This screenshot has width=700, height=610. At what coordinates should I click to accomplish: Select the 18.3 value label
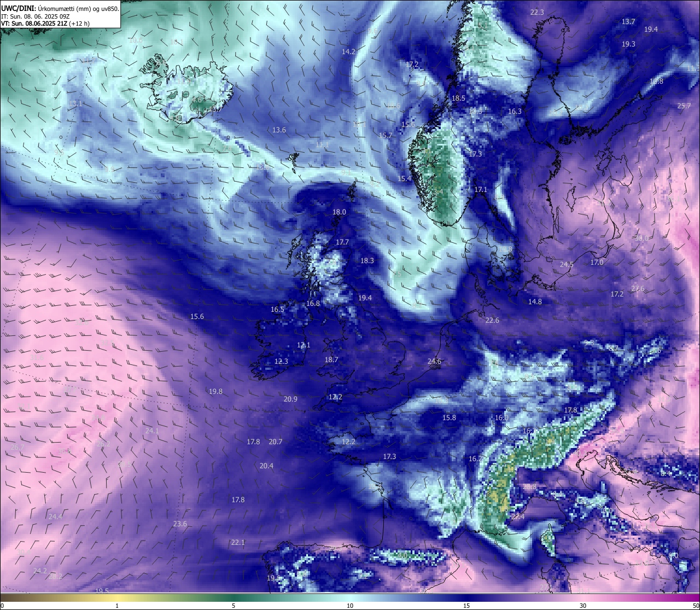tap(367, 261)
